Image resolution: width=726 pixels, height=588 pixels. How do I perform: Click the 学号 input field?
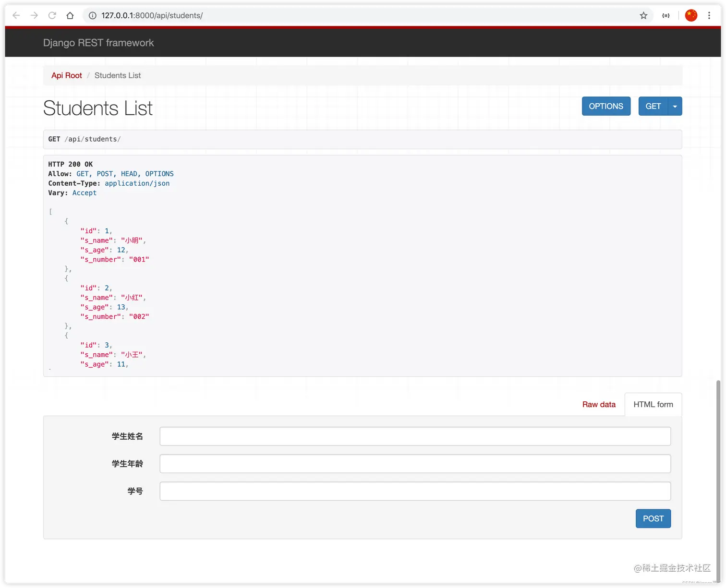pyautogui.click(x=415, y=491)
